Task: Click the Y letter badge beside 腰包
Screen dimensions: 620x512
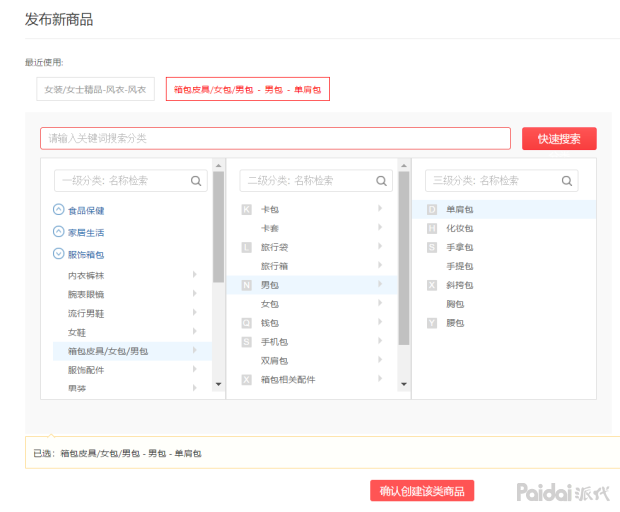Action: (x=432, y=323)
